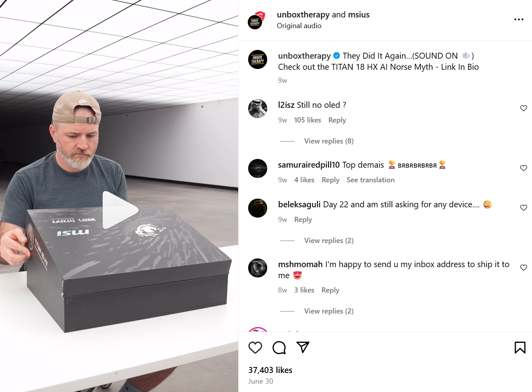See translation of samurairedpill10's comment
The height and width of the screenshot is (392, 532).
[x=371, y=180]
